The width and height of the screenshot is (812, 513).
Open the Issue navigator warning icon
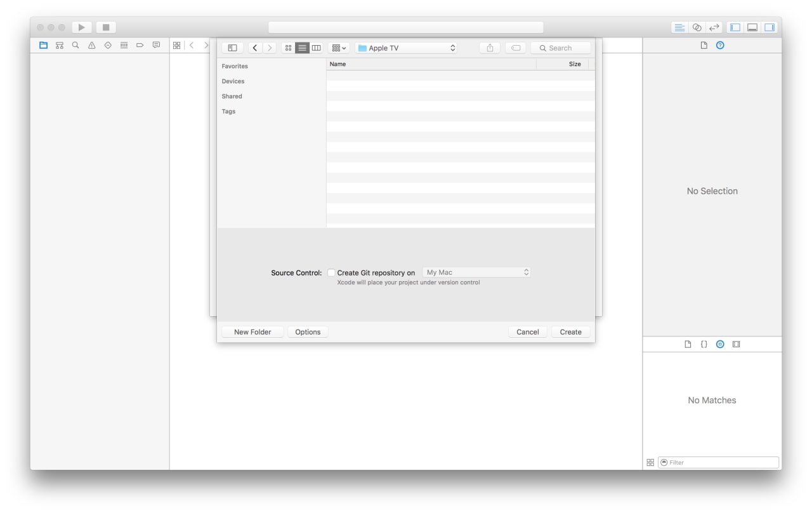(x=92, y=45)
